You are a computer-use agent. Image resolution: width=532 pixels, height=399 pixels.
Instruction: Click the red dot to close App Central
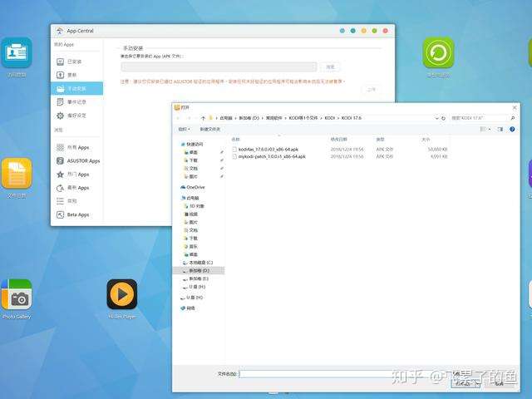coord(385,31)
